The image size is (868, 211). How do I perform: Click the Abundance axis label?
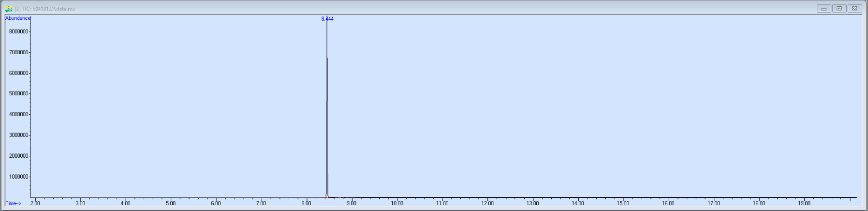click(18, 18)
